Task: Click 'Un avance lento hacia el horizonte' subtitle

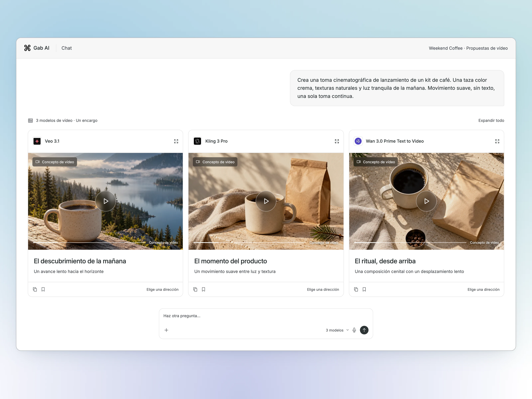Action: click(69, 271)
